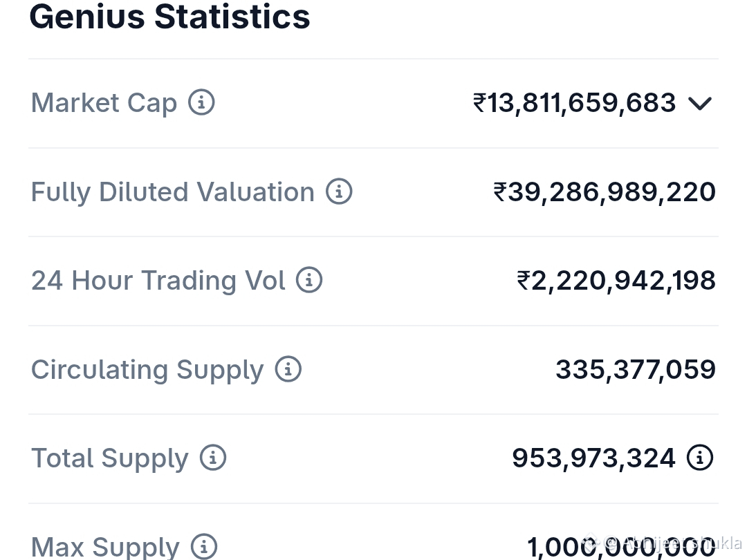
Task: Expand Market Cap chevron dropdown
Action: pyautogui.click(x=700, y=103)
